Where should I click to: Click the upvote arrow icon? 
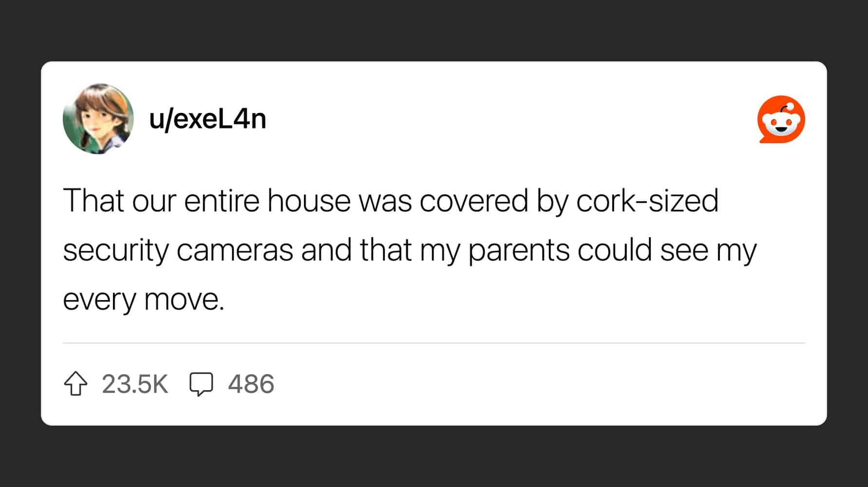pos(75,384)
